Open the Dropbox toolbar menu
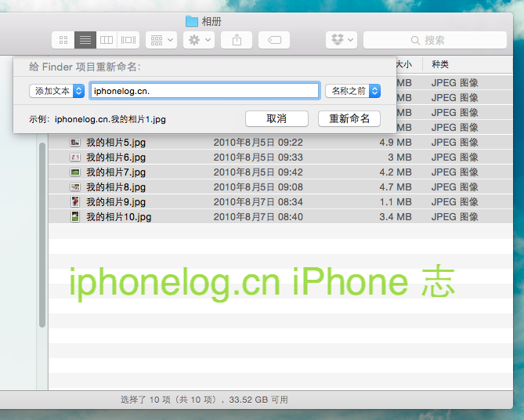This screenshot has width=524, height=420. coord(342,40)
